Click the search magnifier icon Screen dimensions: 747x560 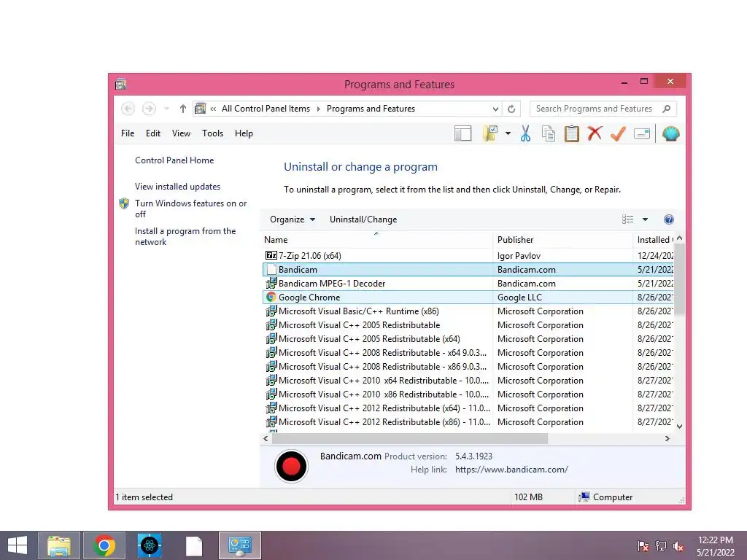pyautogui.click(x=667, y=109)
